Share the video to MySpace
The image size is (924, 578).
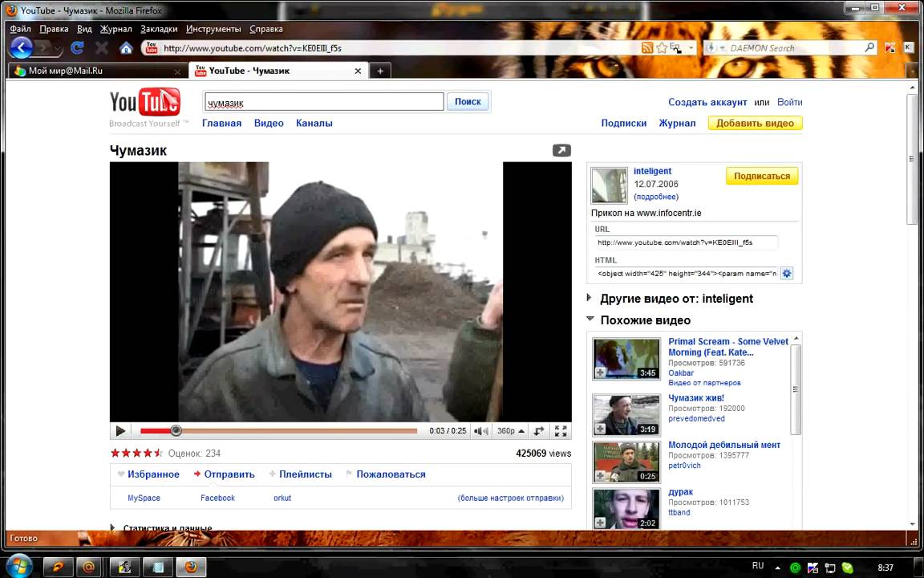(x=144, y=498)
